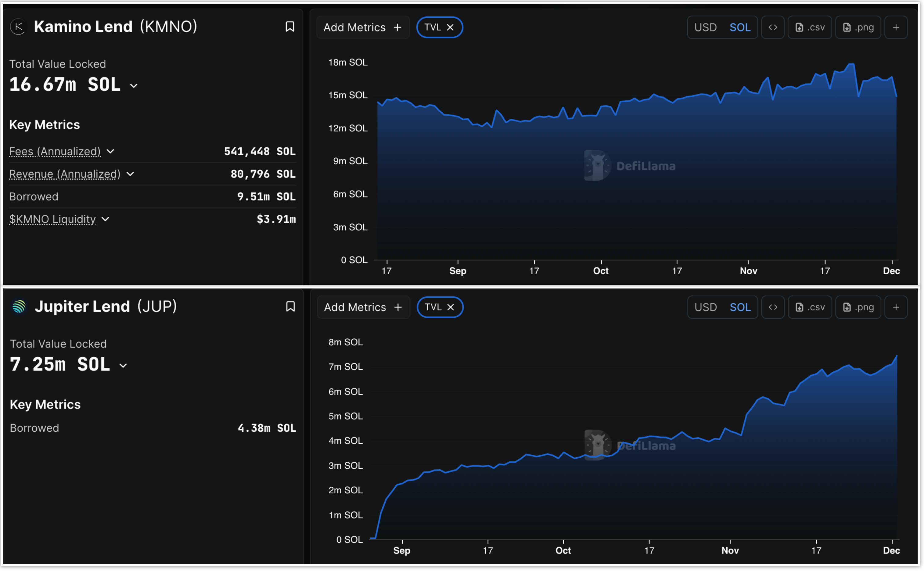Download Jupiter chart as .csv

(810, 307)
